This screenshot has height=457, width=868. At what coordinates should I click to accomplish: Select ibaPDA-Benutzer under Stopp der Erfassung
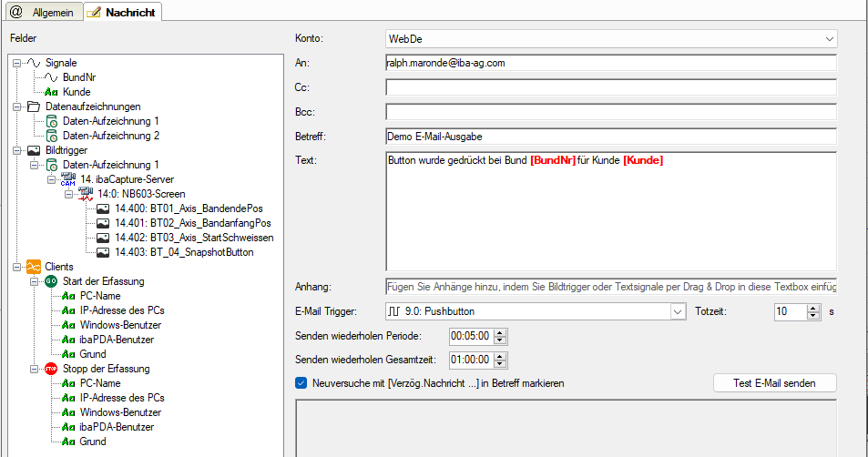click(117, 427)
